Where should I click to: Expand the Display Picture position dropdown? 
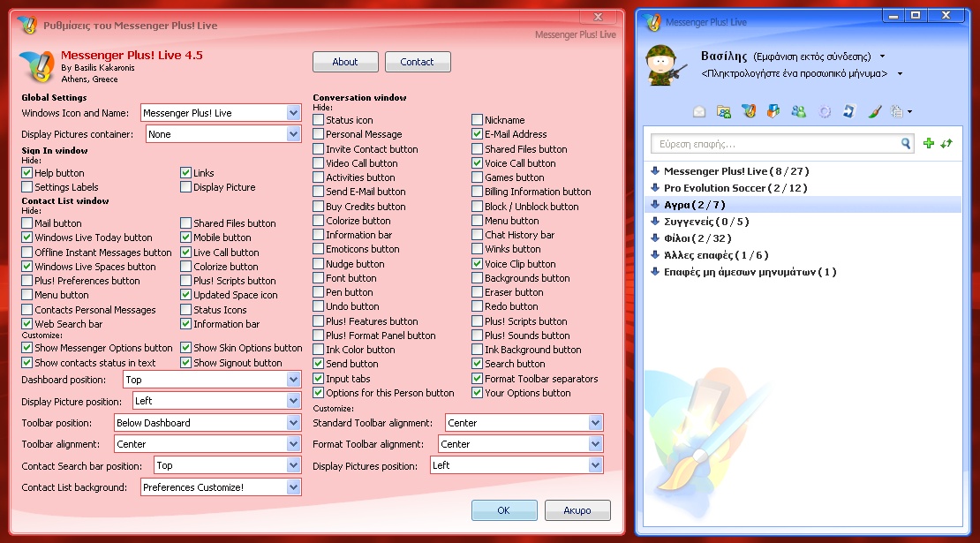[217, 401]
